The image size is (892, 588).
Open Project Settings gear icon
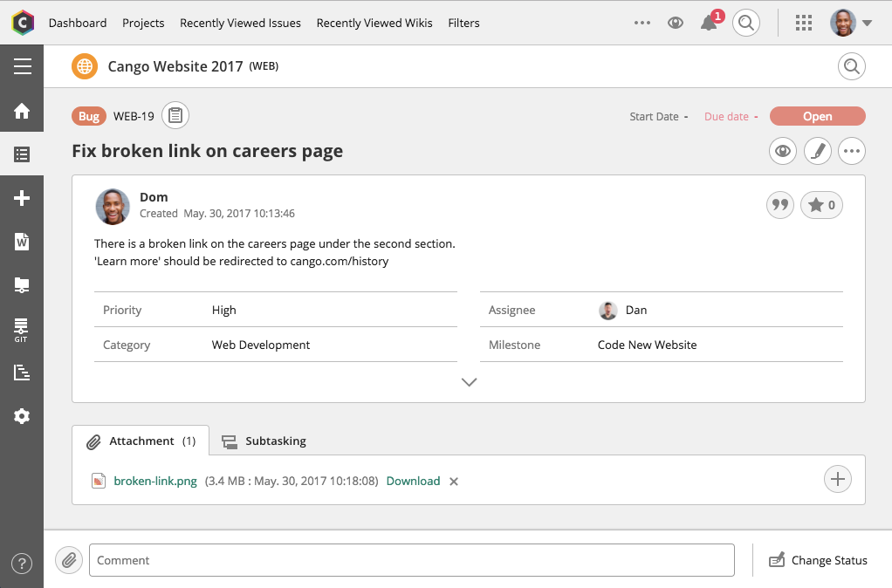[x=22, y=416]
